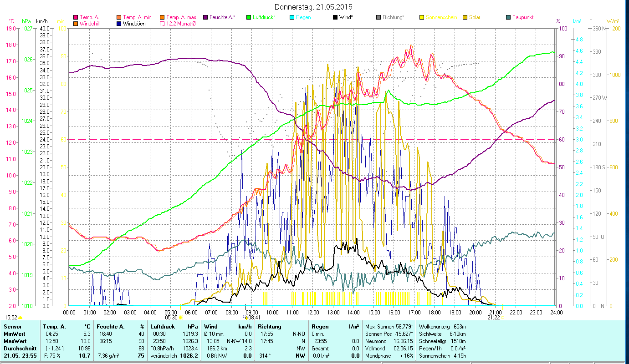
Task: Click the 'Neumond 16.06.15' entry
Action: (x=389, y=341)
